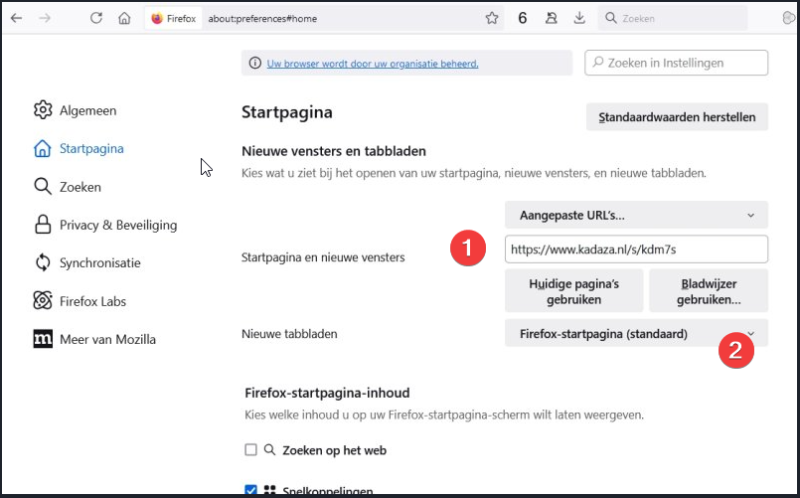
Task: Click the Bladwijzer gebruiken button
Action: tap(708, 291)
